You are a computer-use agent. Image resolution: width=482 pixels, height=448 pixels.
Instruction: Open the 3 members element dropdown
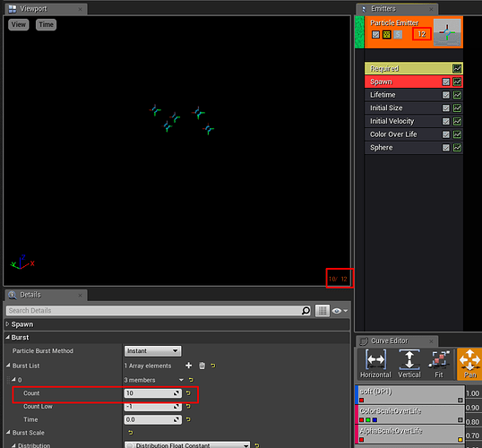click(181, 380)
